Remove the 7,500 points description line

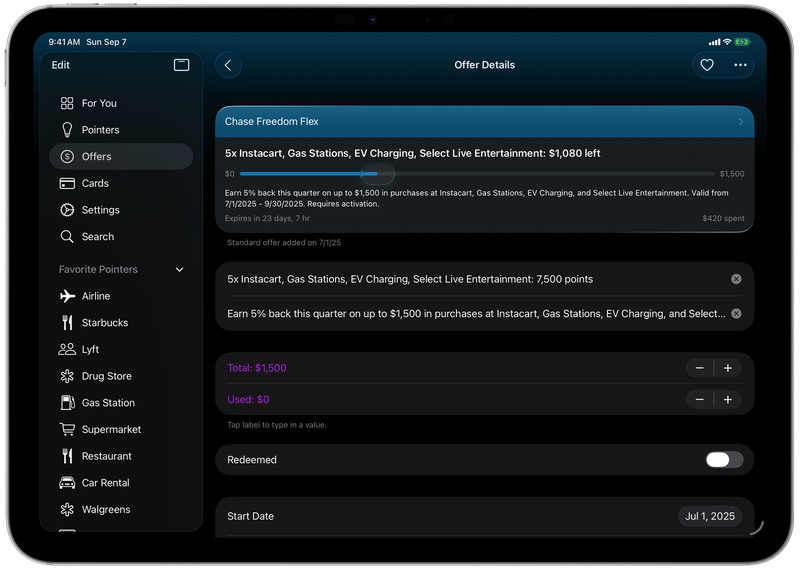736,279
